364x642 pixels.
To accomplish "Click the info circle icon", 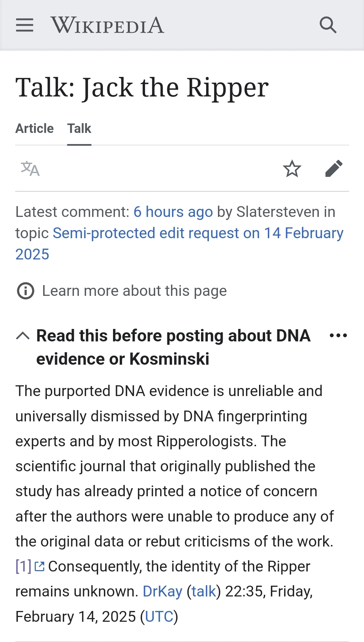I will point(26,291).
